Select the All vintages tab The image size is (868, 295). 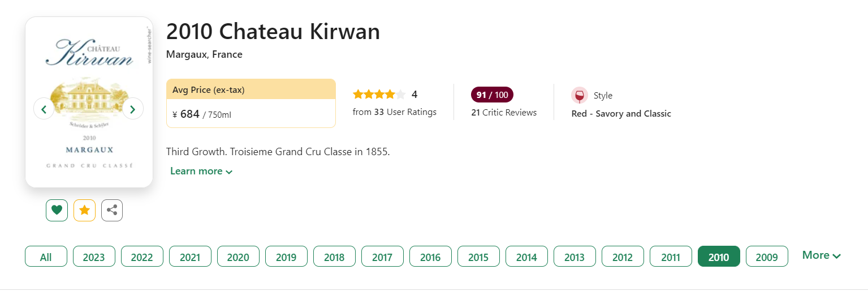[46, 256]
